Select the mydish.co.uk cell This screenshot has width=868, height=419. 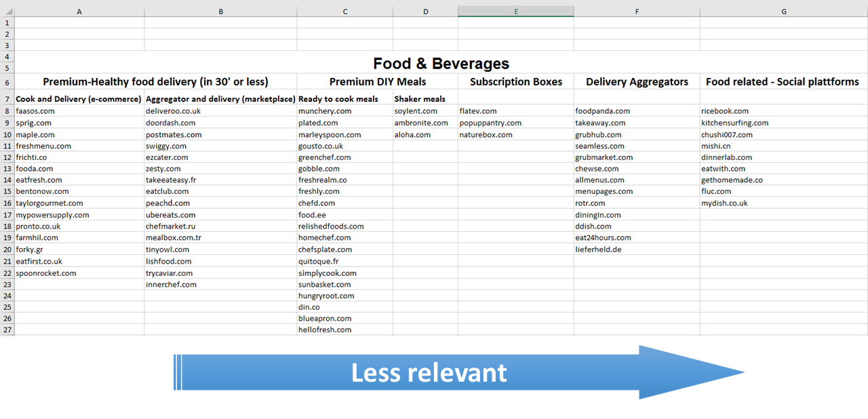pyautogui.click(x=784, y=203)
